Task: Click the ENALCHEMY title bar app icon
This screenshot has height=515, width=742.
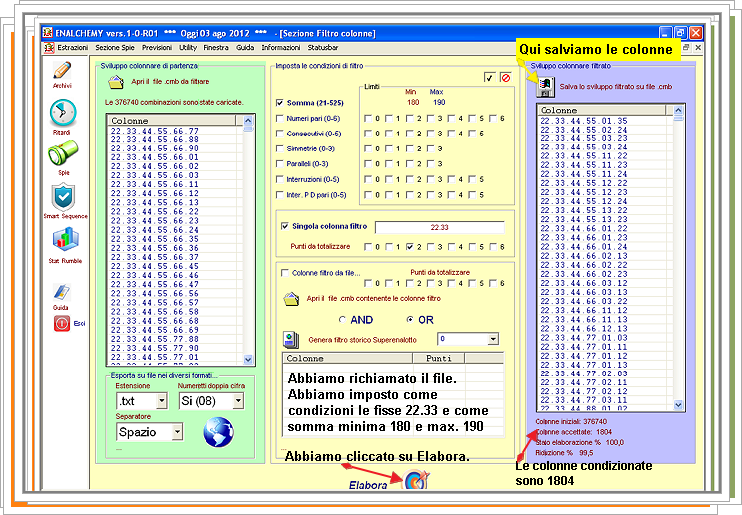Action: tap(48, 33)
